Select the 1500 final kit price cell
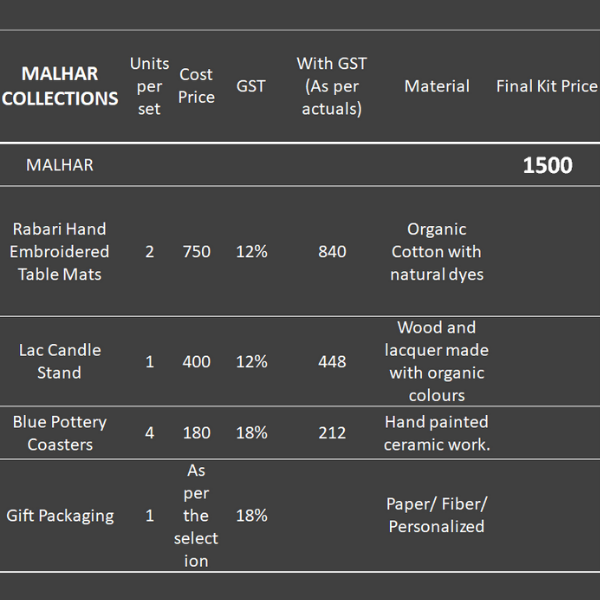 coord(547,165)
